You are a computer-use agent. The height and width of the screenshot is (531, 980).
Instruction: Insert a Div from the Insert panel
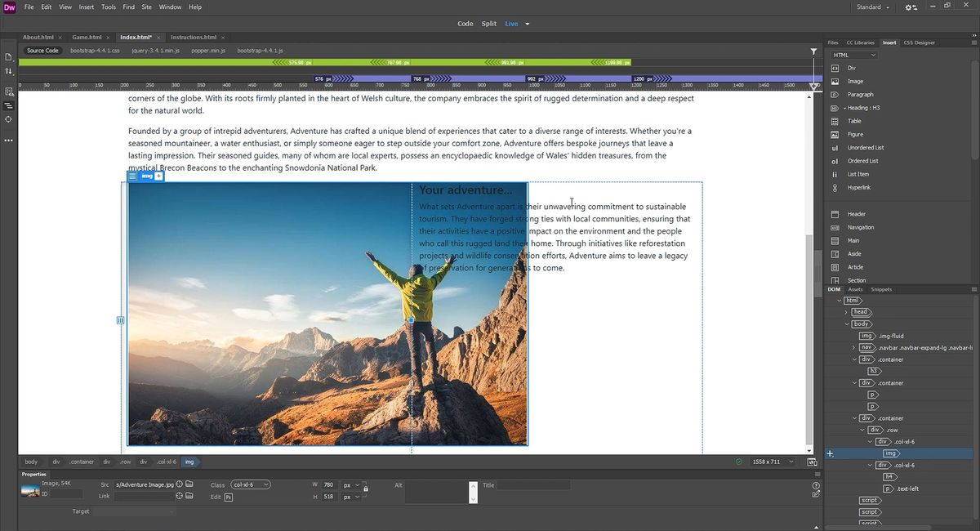tap(853, 67)
